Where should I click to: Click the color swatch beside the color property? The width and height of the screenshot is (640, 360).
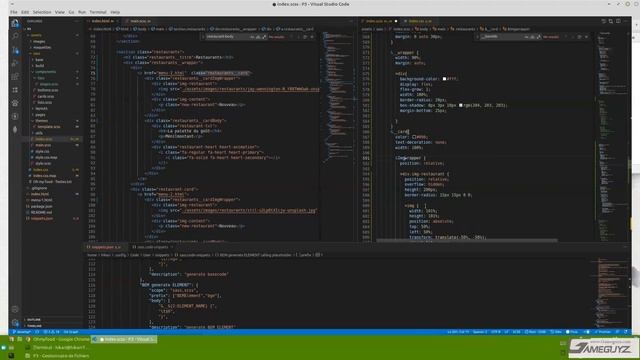click(x=414, y=137)
